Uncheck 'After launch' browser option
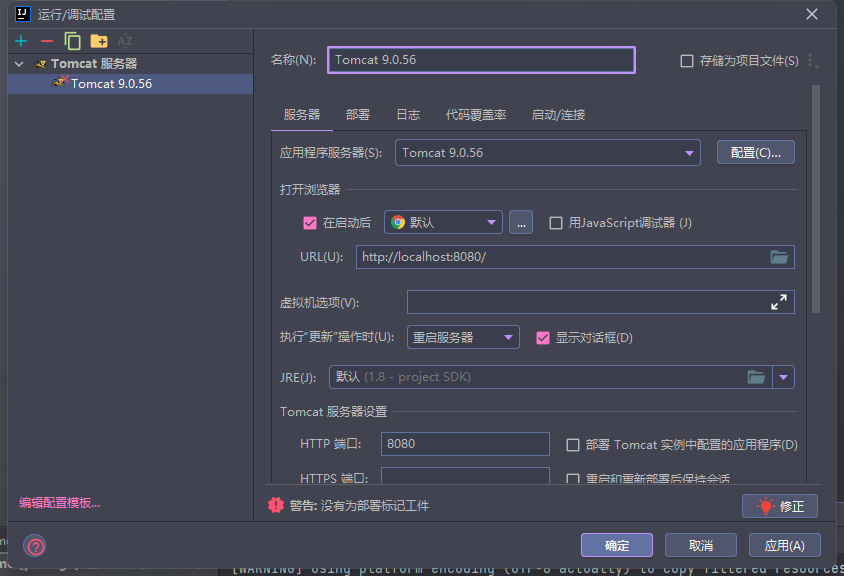 tap(310, 223)
